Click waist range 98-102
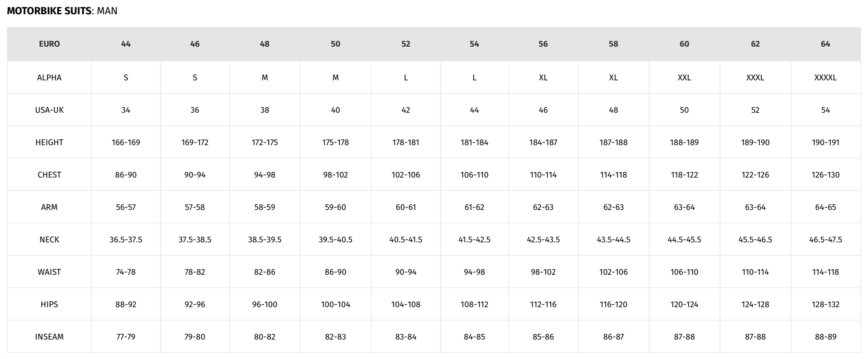This screenshot has width=868, height=359. tap(543, 272)
